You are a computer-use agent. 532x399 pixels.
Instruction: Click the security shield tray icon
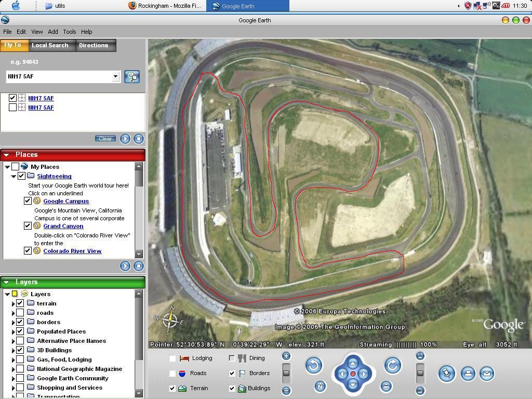(x=468, y=6)
